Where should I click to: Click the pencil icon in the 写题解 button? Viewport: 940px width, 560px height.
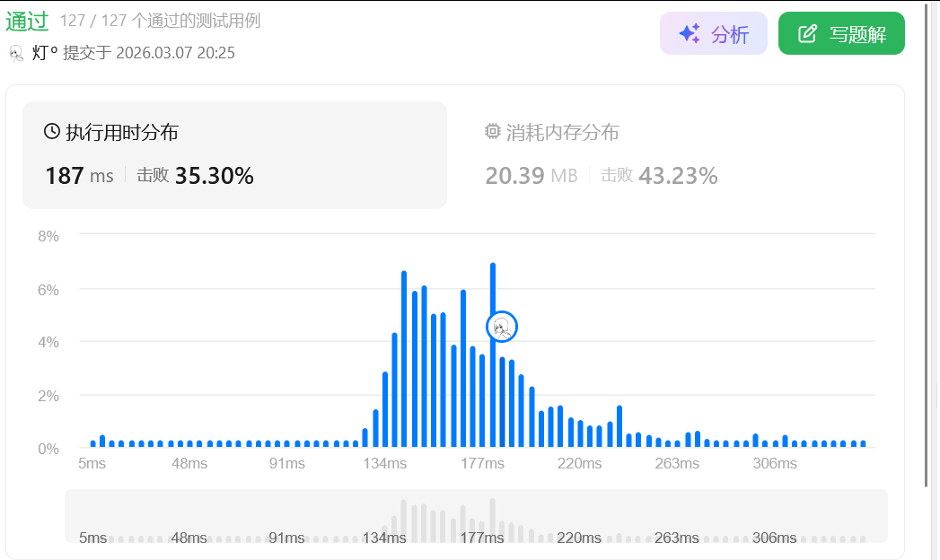point(808,34)
